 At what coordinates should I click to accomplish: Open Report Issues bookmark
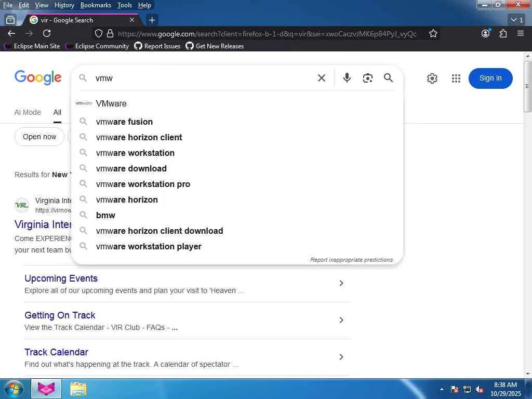pyautogui.click(x=157, y=46)
